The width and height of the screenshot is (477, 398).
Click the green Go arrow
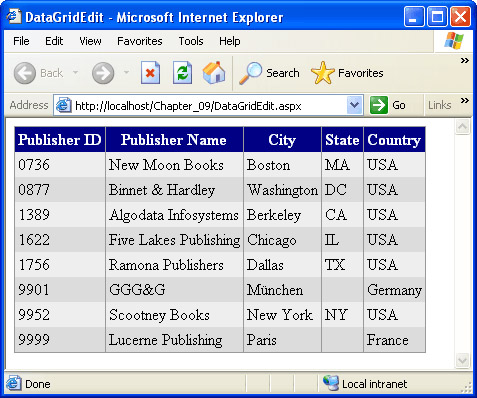click(379, 105)
